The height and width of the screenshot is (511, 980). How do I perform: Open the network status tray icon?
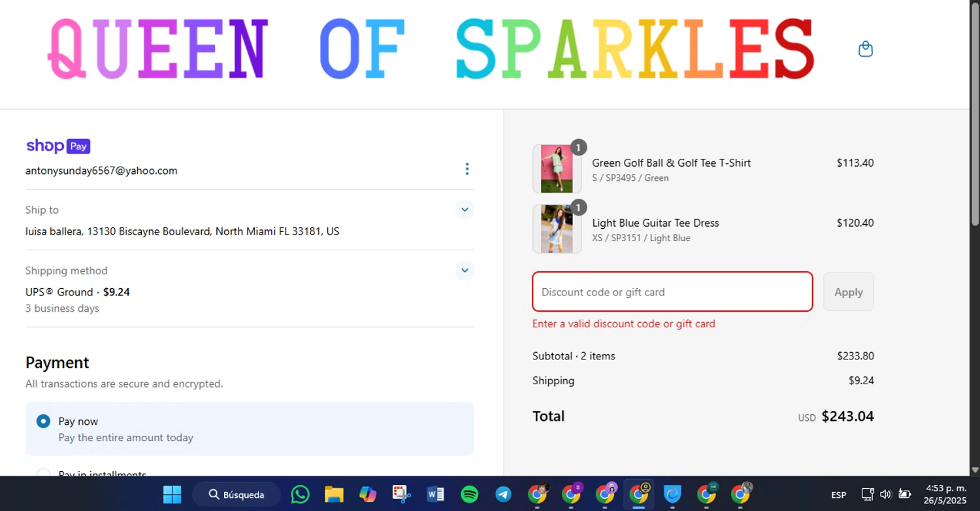click(868, 495)
